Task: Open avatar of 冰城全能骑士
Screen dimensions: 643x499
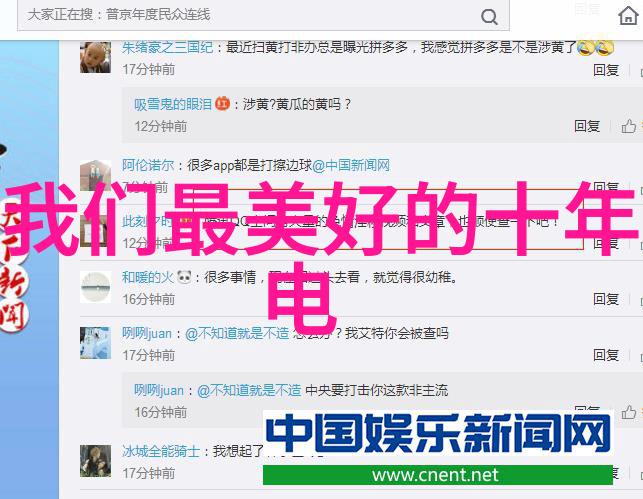Action: tap(95, 461)
